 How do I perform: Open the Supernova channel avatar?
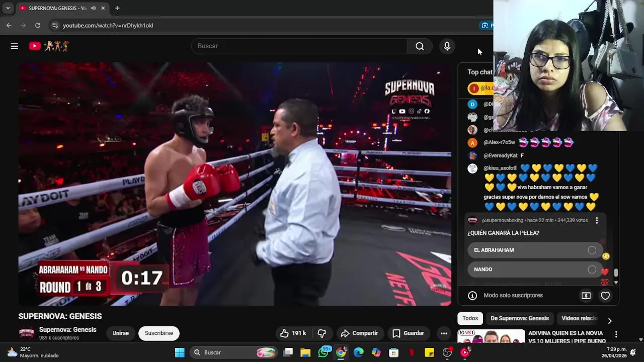click(x=27, y=333)
